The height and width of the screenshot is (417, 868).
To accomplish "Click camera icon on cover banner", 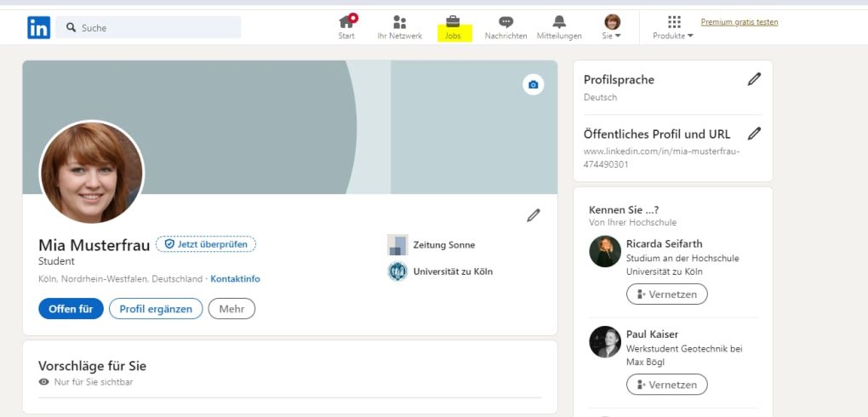I will [533, 84].
